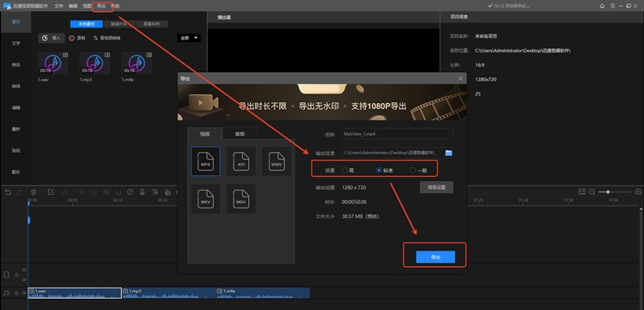Open the 文字 sidebar section
The width and height of the screenshot is (644, 310).
click(x=15, y=43)
